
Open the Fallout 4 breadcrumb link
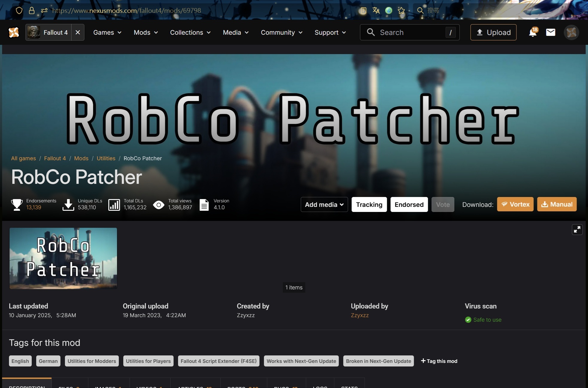(x=55, y=158)
